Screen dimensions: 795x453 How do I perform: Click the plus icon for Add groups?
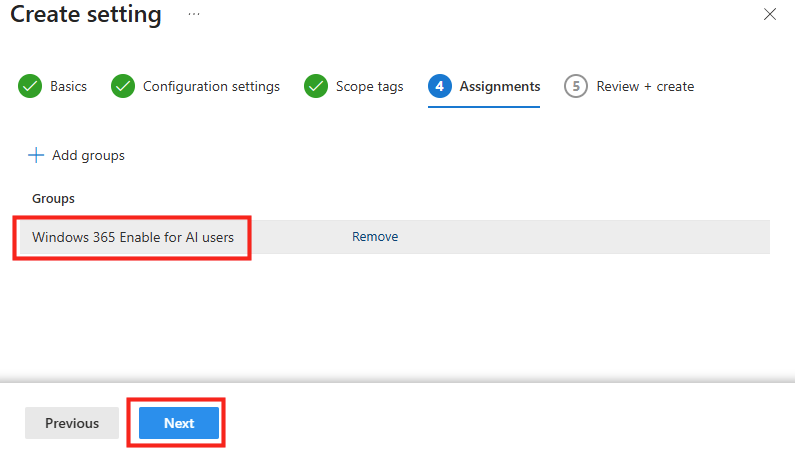(x=36, y=155)
